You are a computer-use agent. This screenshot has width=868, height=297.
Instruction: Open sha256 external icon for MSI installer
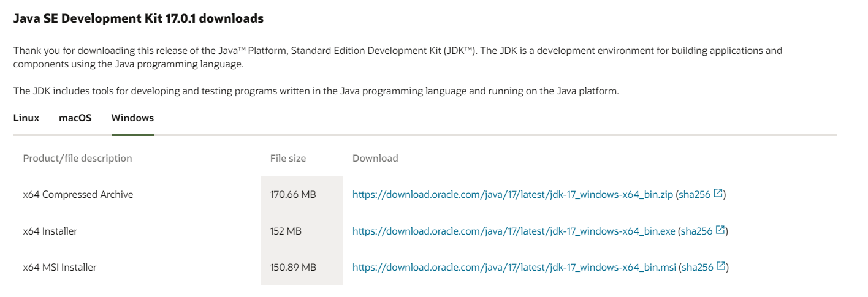(x=721, y=267)
